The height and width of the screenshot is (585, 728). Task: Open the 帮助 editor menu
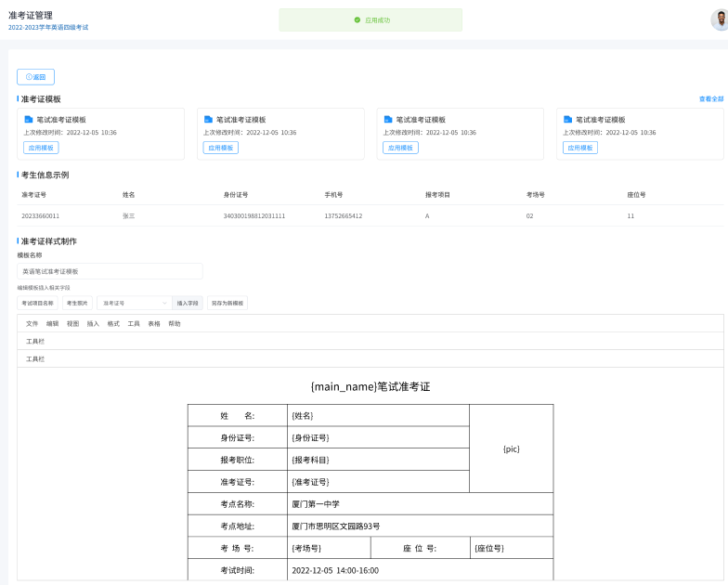175,323
